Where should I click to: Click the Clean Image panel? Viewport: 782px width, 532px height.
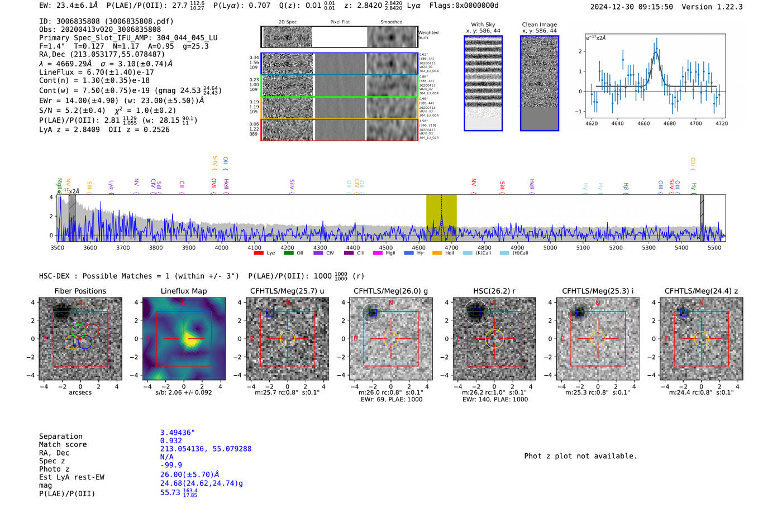pyautogui.click(x=540, y=83)
